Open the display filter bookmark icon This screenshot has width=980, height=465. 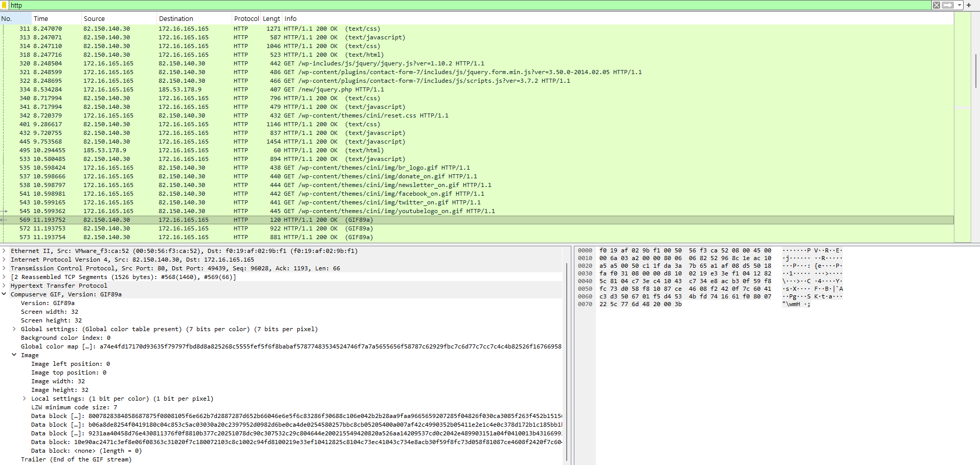(5, 5)
